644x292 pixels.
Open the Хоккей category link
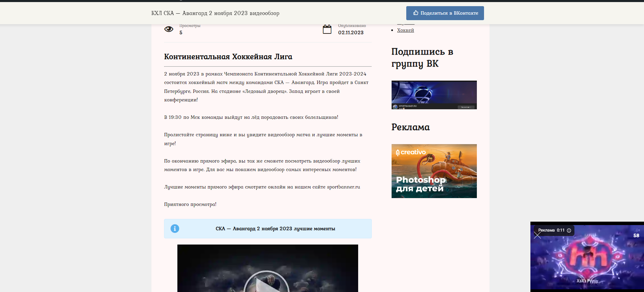406,30
